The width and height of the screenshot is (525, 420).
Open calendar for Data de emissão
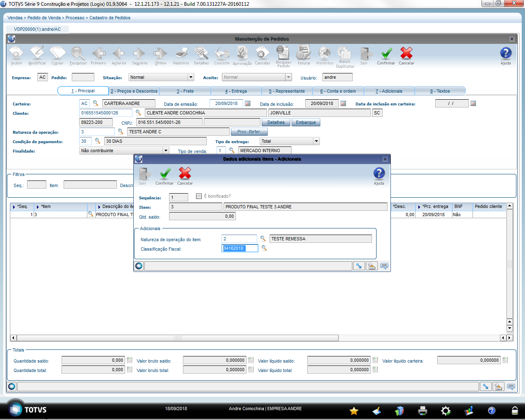(248, 103)
